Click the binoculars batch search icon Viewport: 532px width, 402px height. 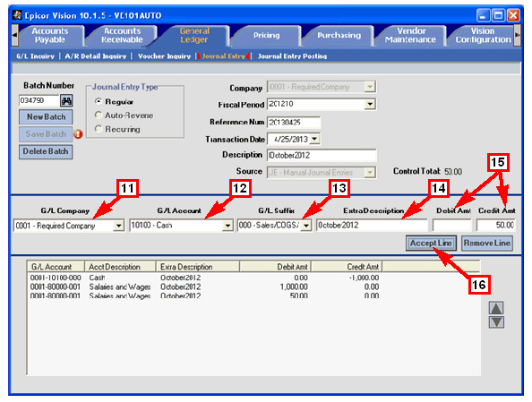[x=66, y=101]
